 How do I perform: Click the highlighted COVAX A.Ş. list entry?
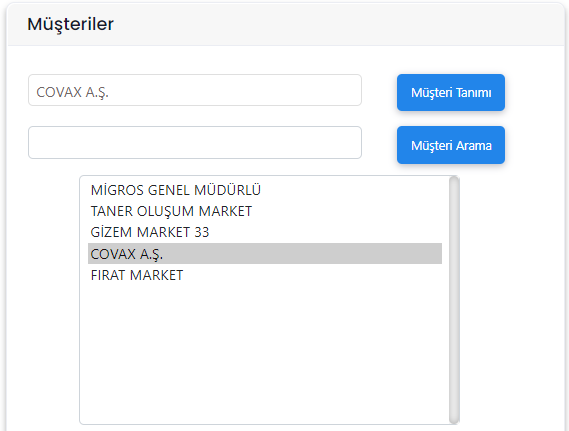point(265,254)
